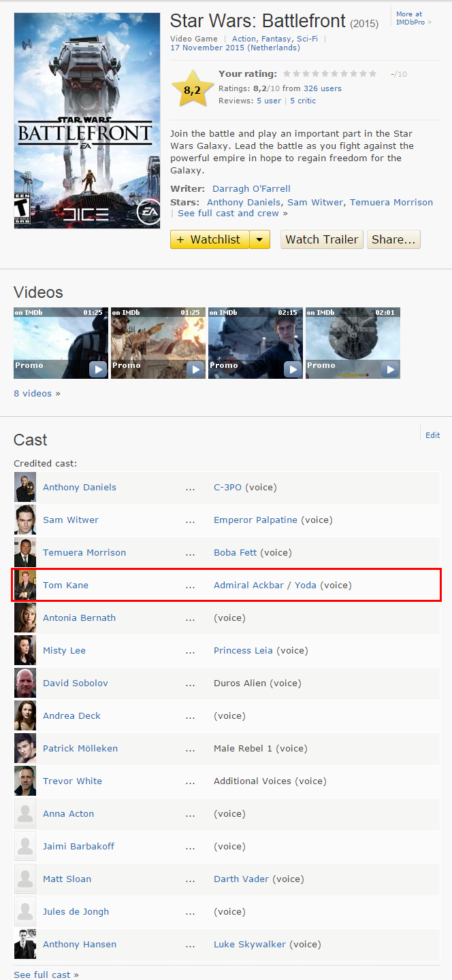
Task: Click the gold 8,2 rating star
Action: [x=193, y=88]
